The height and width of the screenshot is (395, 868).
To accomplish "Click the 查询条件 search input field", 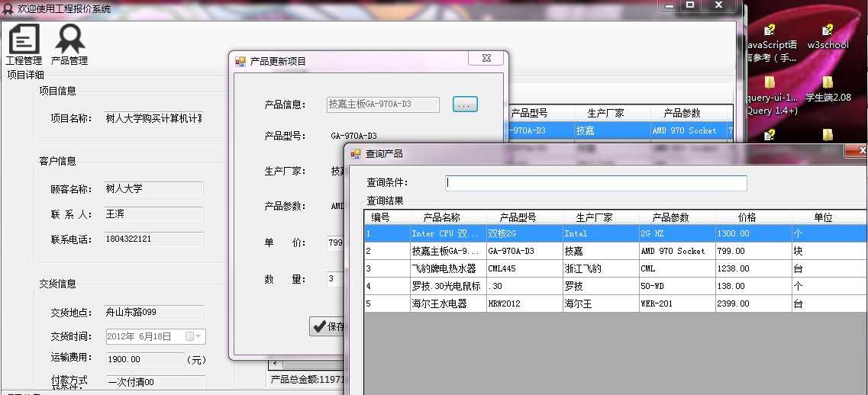I will click(596, 183).
